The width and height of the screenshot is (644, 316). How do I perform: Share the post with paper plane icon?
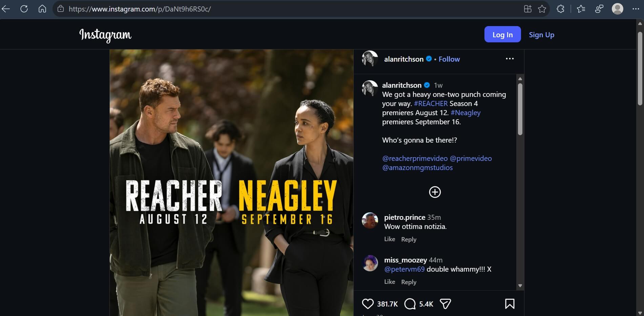tap(445, 304)
